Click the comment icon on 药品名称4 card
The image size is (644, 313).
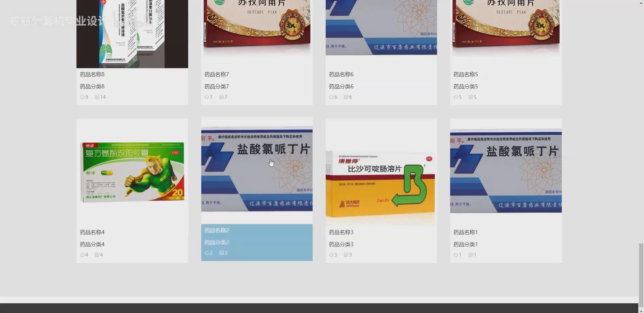(x=97, y=255)
